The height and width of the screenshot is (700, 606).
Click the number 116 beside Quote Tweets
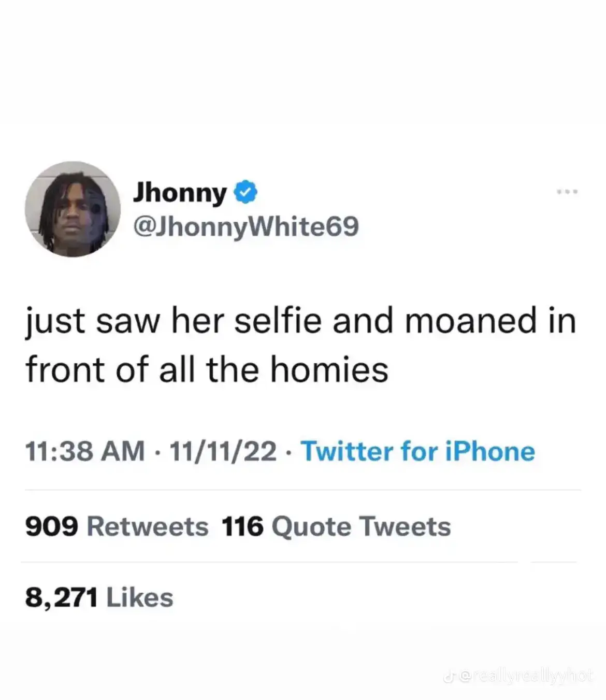click(x=242, y=526)
